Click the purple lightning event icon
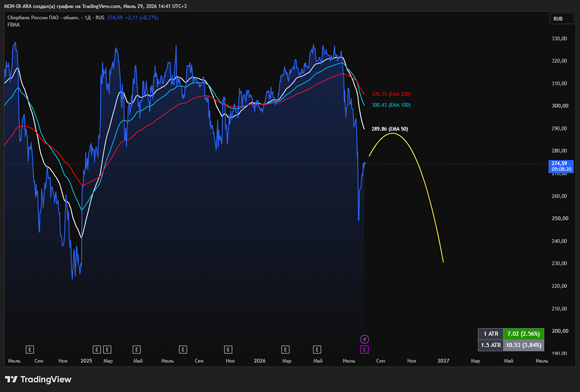Image resolution: width=580 pixels, height=392 pixels. click(x=364, y=339)
